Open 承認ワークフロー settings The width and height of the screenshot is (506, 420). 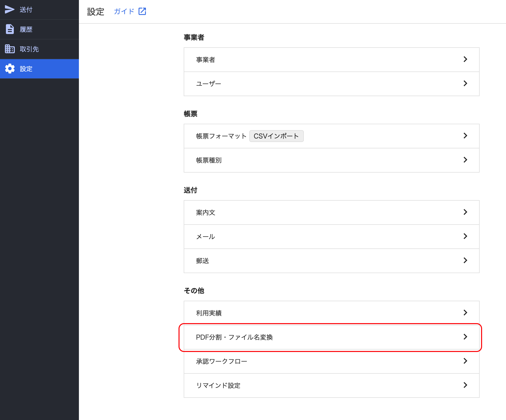(221, 361)
